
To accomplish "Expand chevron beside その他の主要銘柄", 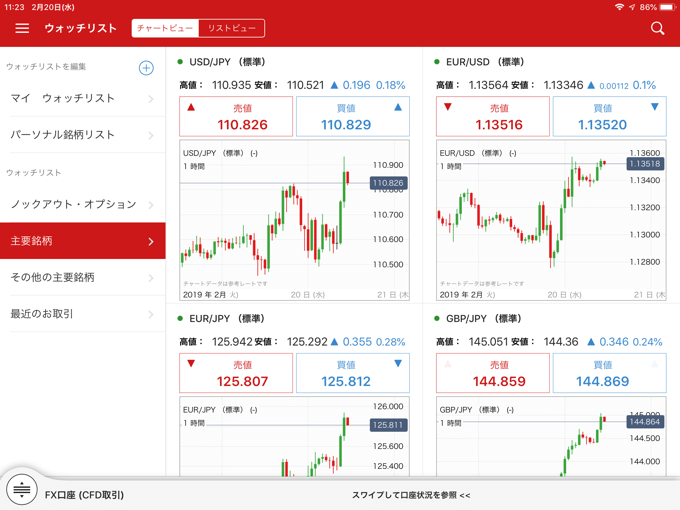I will coord(151,278).
